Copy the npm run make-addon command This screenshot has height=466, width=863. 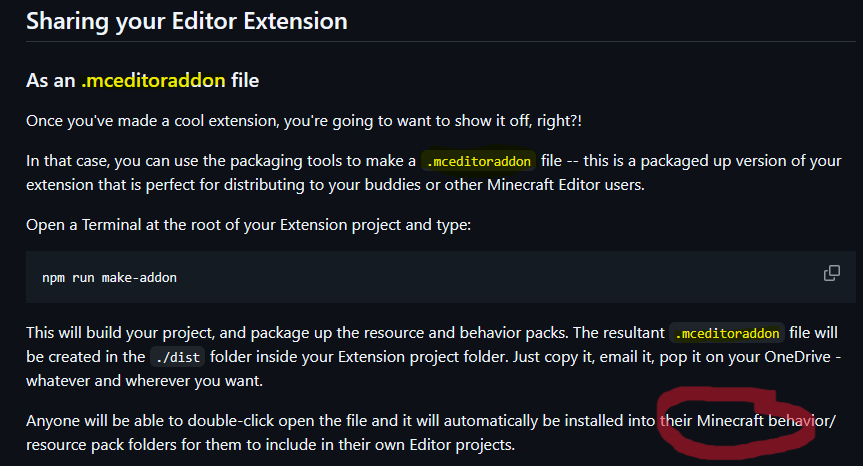click(x=832, y=273)
